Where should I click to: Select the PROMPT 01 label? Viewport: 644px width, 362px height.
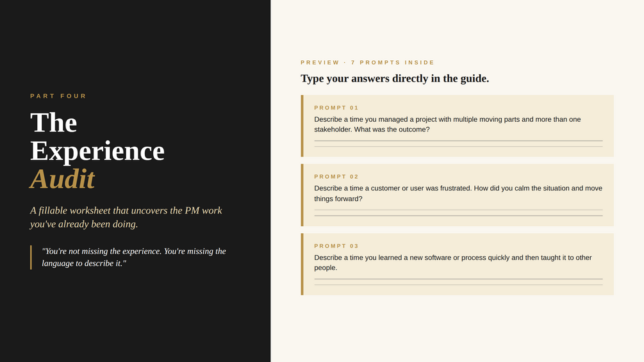pos(336,108)
